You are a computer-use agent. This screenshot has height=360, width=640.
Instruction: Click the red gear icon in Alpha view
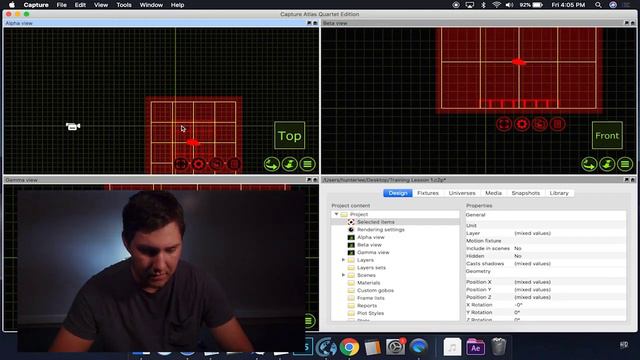[199, 164]
